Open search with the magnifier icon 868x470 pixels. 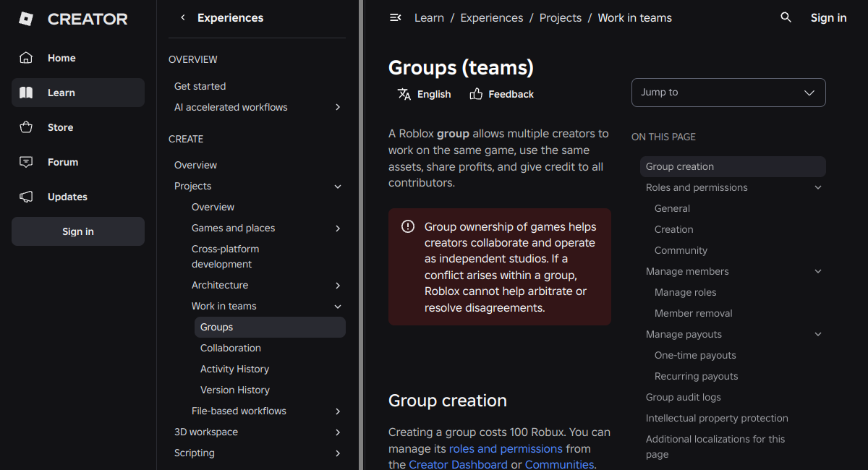point(786,17)
